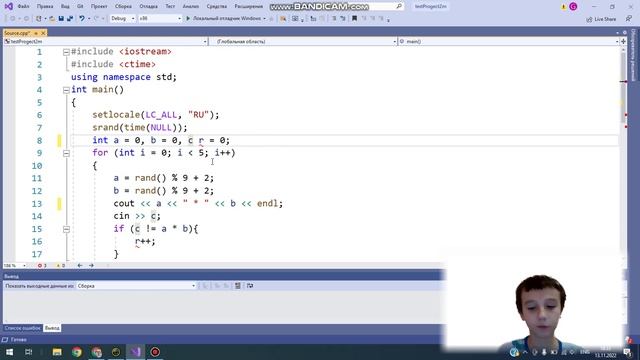
Task: Click the Visual Studio logo icon
Action: (8, 6)
